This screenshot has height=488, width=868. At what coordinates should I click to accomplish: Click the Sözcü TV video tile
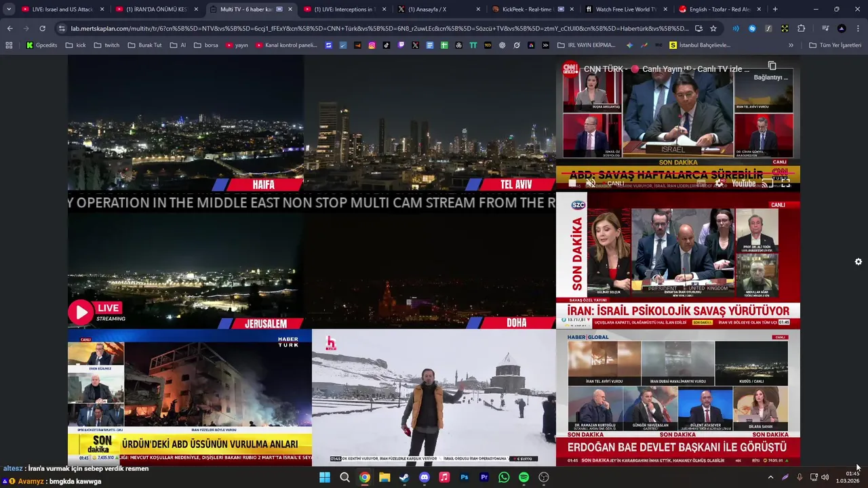click(x=678, y=261)
